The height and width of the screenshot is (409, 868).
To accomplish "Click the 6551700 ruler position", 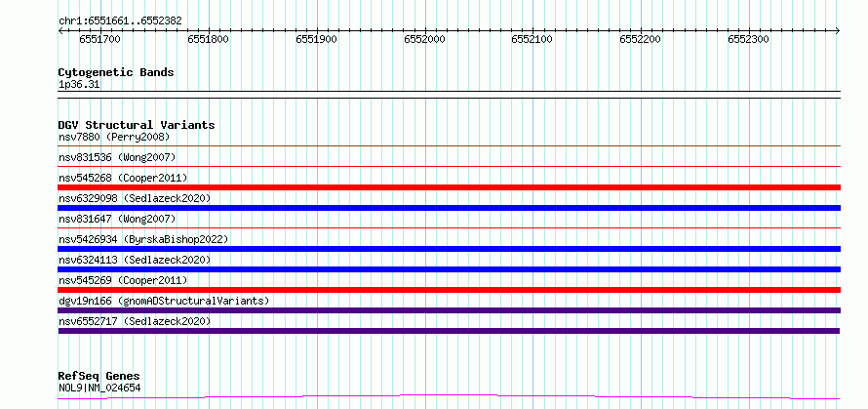I will [x=99, y=39].
